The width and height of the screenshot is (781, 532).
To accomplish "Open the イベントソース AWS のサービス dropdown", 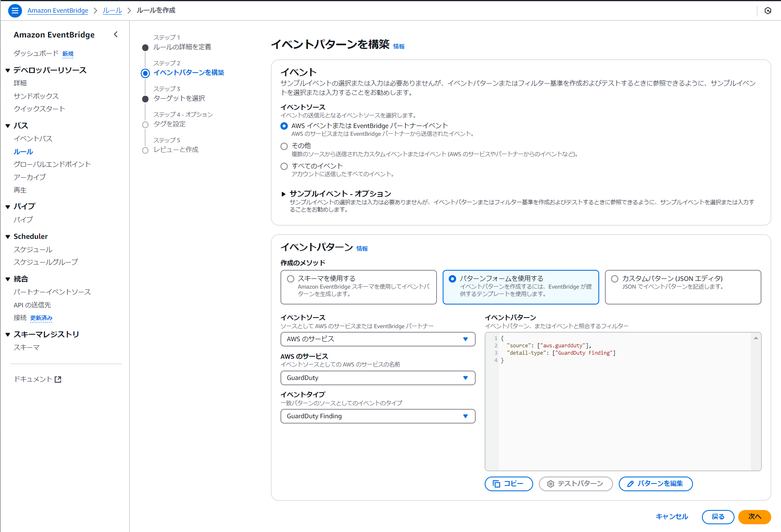I will pyautogui.click(x=378, y=339).
